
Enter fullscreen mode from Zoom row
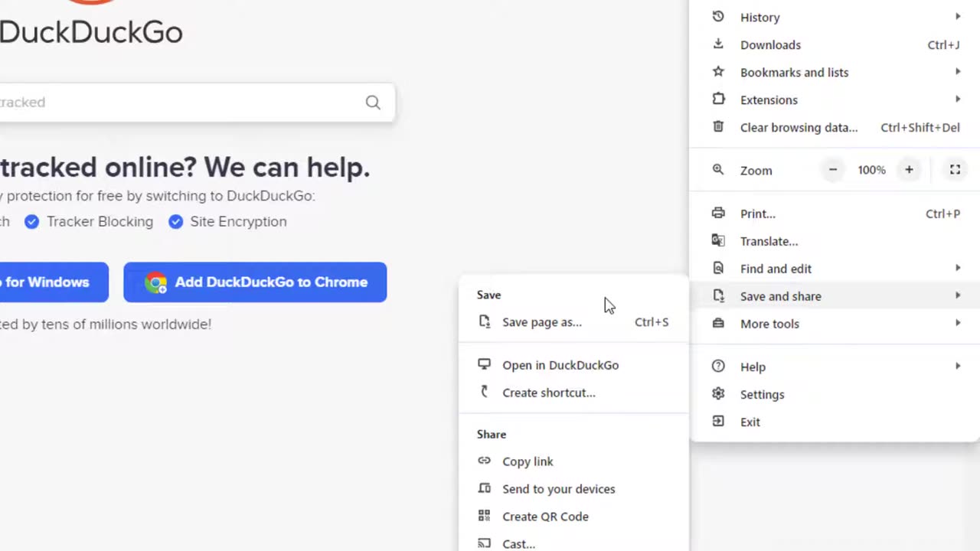(x=955, y=170)
